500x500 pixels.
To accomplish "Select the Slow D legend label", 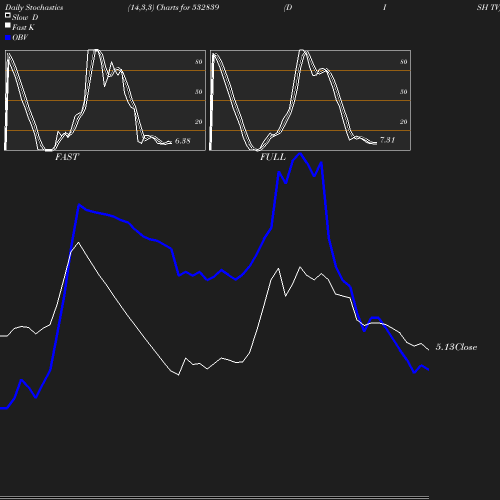I will 25,17.
